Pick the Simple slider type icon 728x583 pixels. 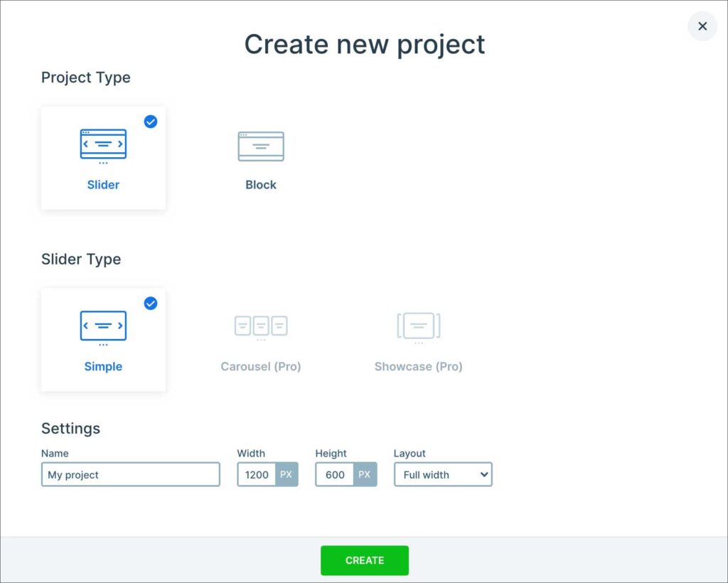click(x=103, y=326)
